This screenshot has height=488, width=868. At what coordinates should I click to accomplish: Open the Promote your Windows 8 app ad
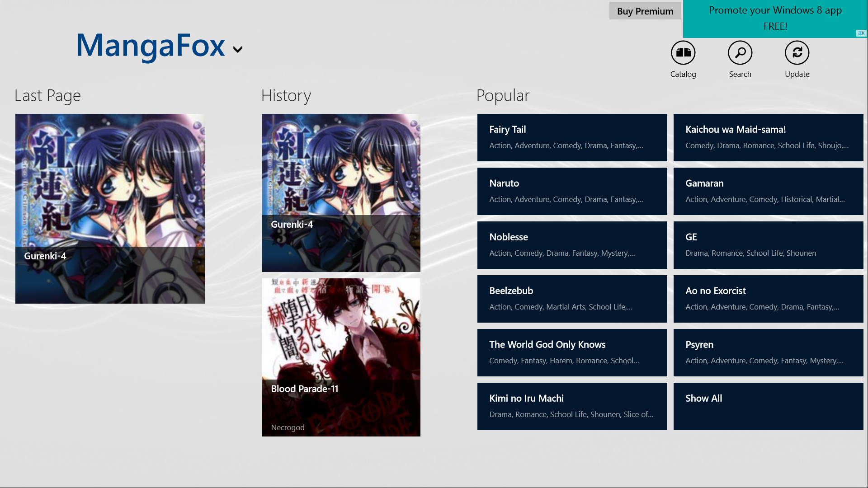point(775,19)
